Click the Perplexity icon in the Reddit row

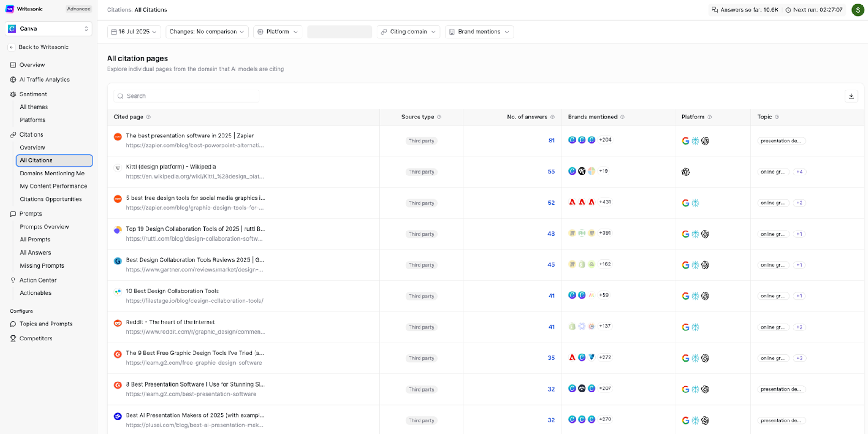point(695,327)
